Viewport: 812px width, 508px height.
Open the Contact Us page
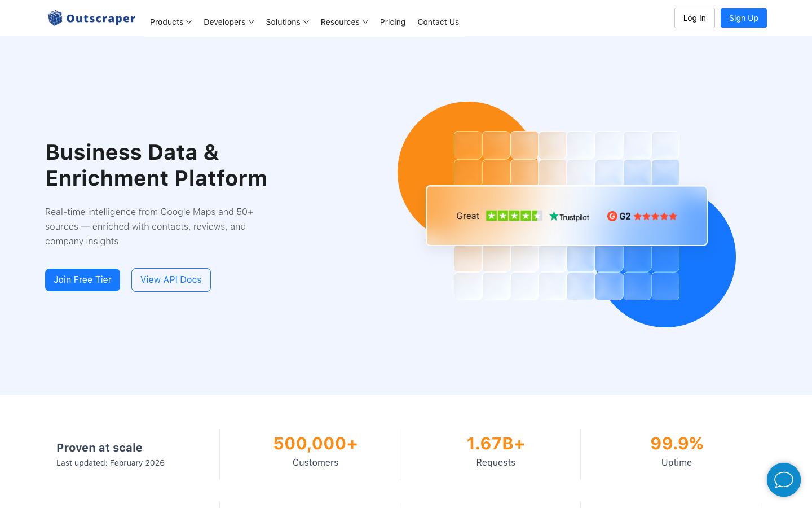438,22
